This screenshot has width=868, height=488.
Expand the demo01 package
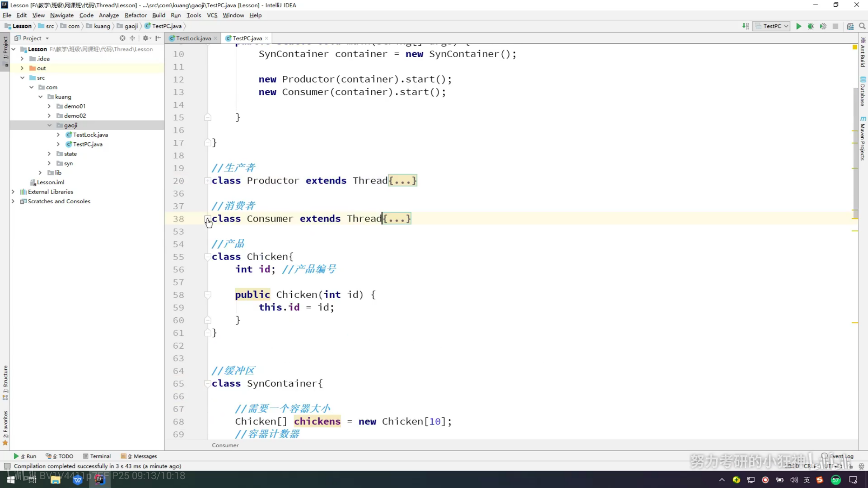pyautogui.click(x=49, y=106)
